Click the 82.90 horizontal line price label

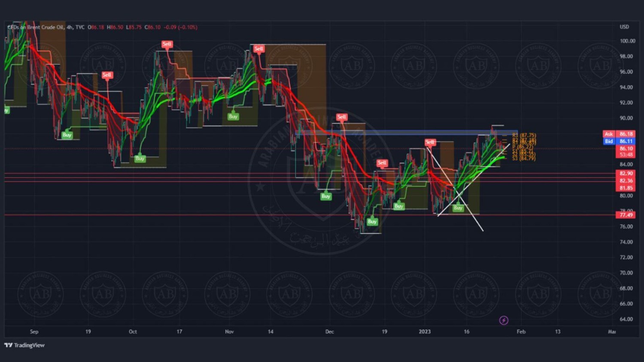click(626, 173)
